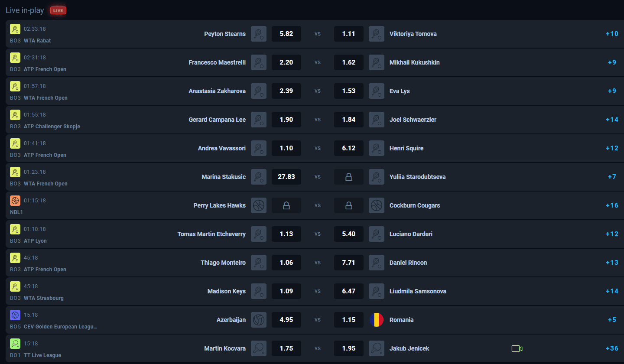
Task: Click the table tennis icon for TT Live League
Action: coord(15,343)
